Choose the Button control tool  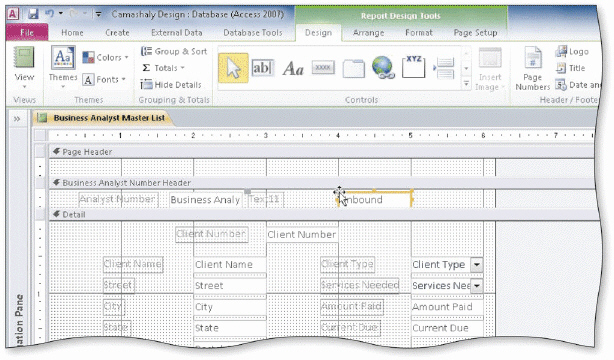coord(323,68)
